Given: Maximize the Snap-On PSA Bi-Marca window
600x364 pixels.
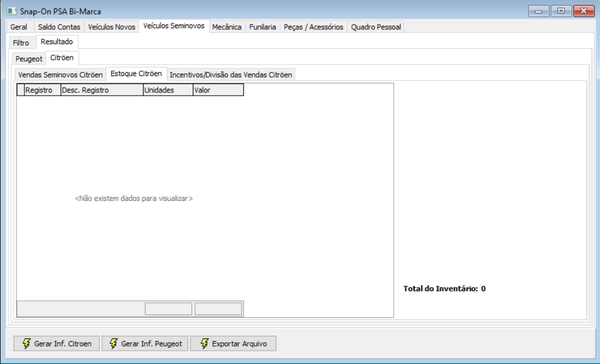Looking at the screenshot, I should tap(561, 11).
